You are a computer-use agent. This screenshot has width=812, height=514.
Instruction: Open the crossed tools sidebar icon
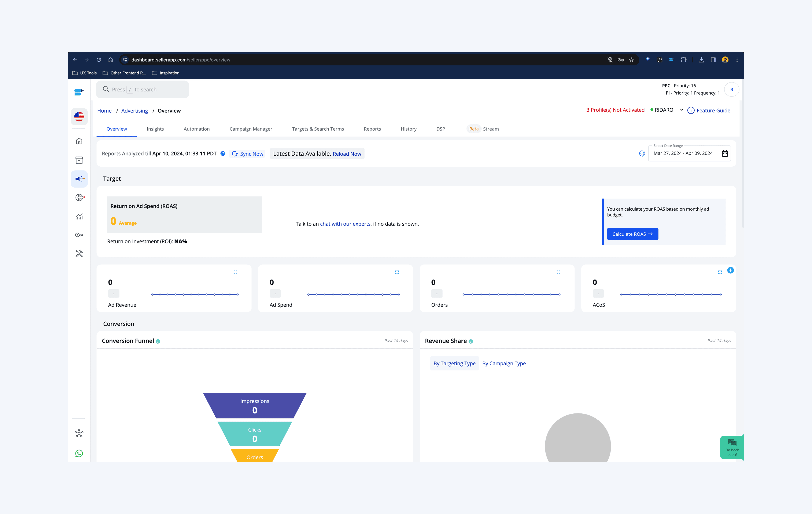point(79,253)
